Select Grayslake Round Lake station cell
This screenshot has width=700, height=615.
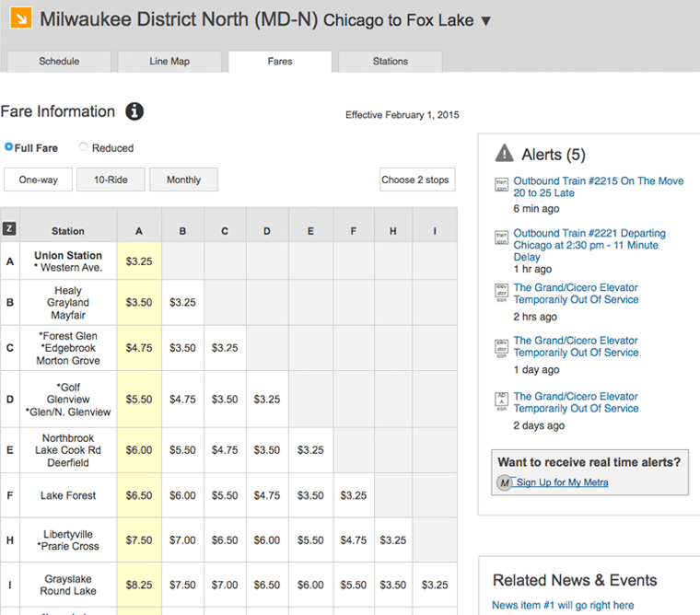(68, 585)
